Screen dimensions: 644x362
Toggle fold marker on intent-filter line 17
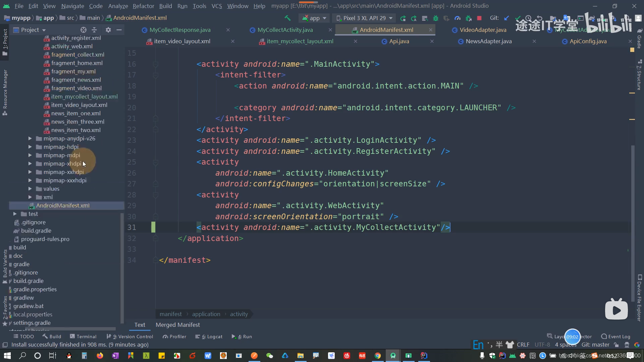(x=155, y=75)
